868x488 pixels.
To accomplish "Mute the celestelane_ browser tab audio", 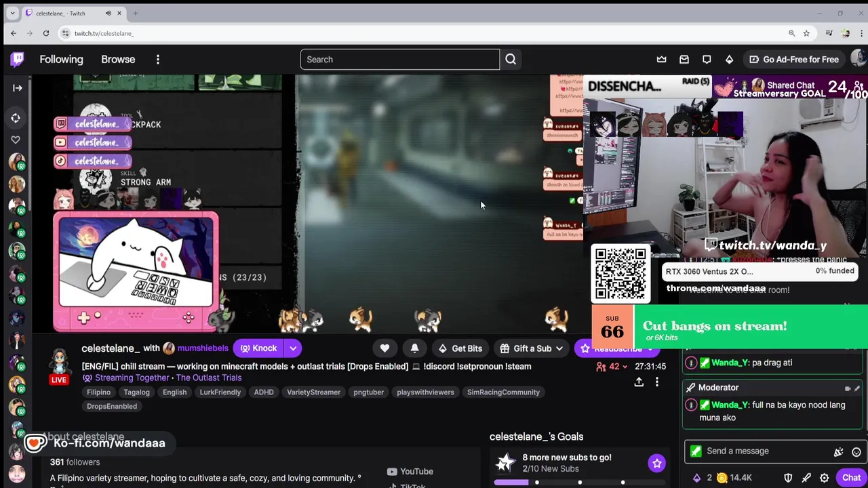I will pyautogui.click(x=108, y=13).
